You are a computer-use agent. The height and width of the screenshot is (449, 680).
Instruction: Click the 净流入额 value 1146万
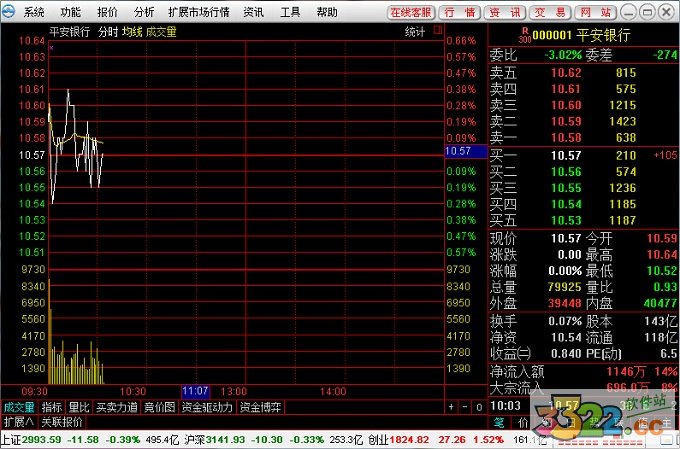[626, 371]
